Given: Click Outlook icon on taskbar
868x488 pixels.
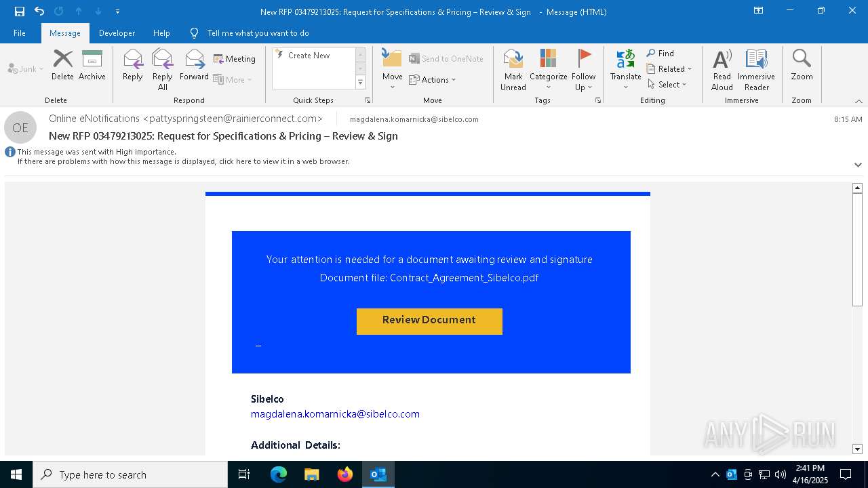Looking at the screenshot, I should [x=378, y=474].
